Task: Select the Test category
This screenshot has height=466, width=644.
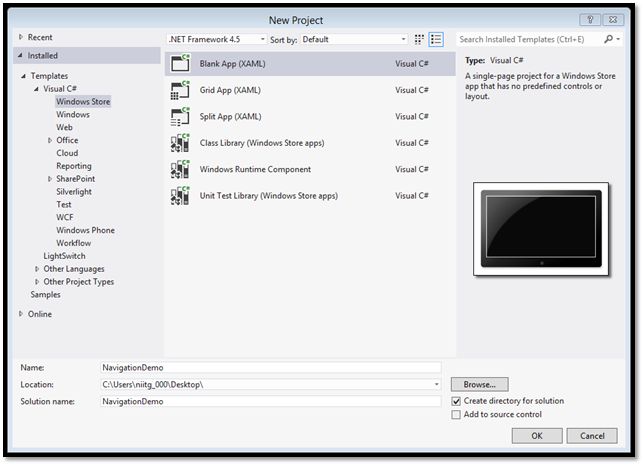Action: [64, 204]
